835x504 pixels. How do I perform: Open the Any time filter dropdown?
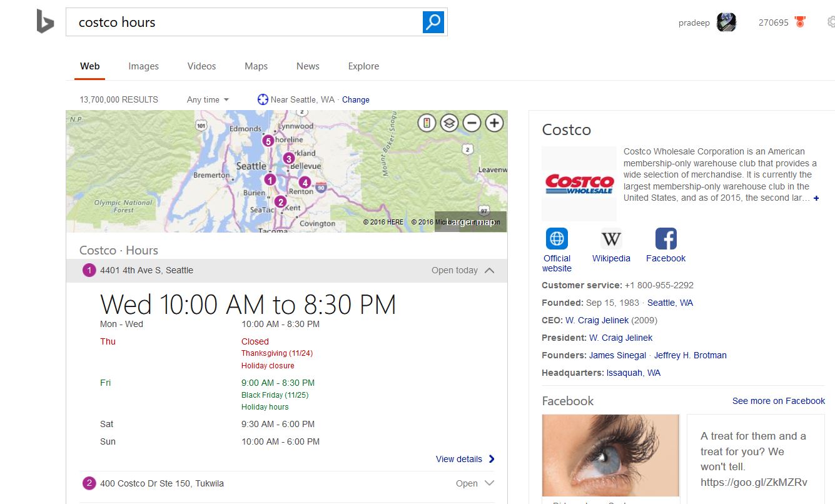[x=208, y=99]
